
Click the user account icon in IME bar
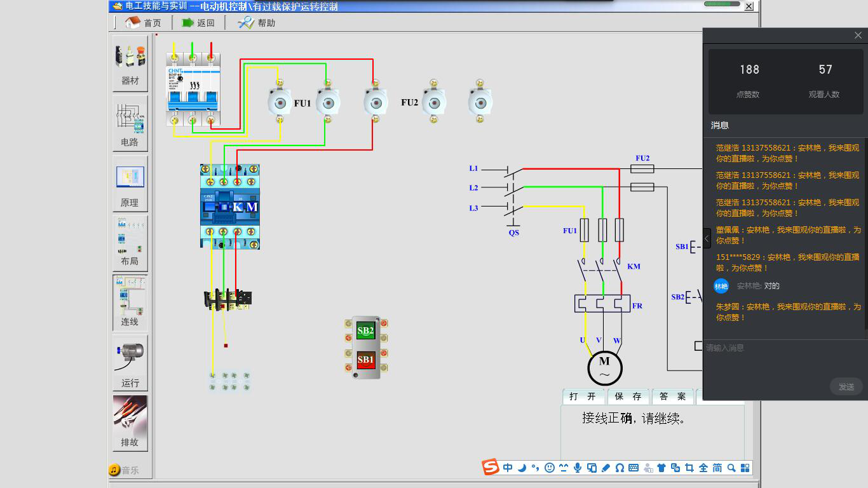coord(648,468)
